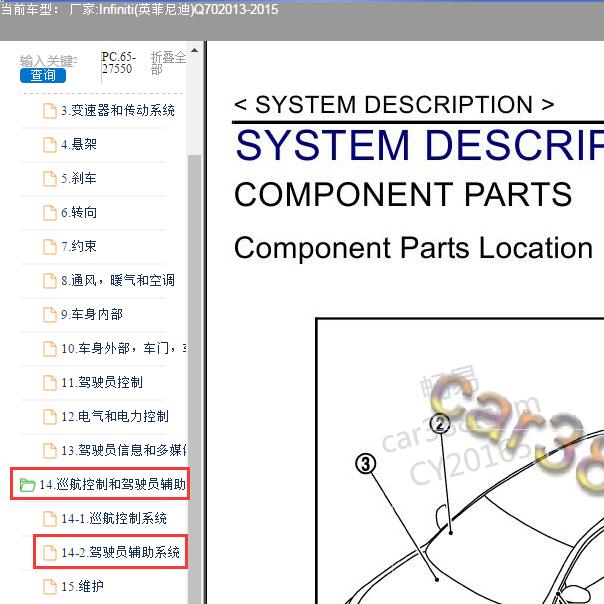
Task: Click the 查询 search button
Action: (x=43, y=75)
